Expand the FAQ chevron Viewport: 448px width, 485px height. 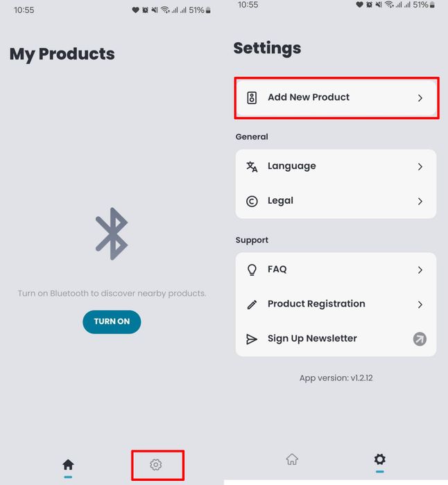(x=420, y=270)
